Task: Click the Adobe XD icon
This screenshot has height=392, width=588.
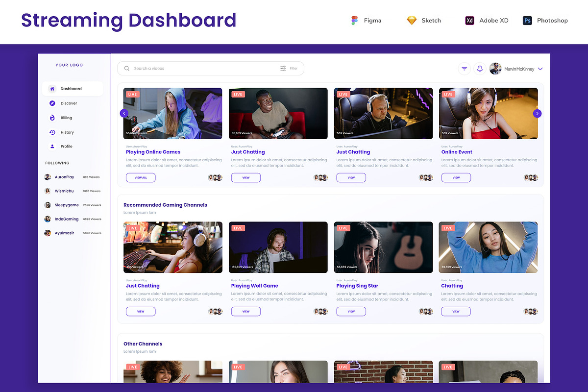Action: pyautogui.click(x=469, y=21)
